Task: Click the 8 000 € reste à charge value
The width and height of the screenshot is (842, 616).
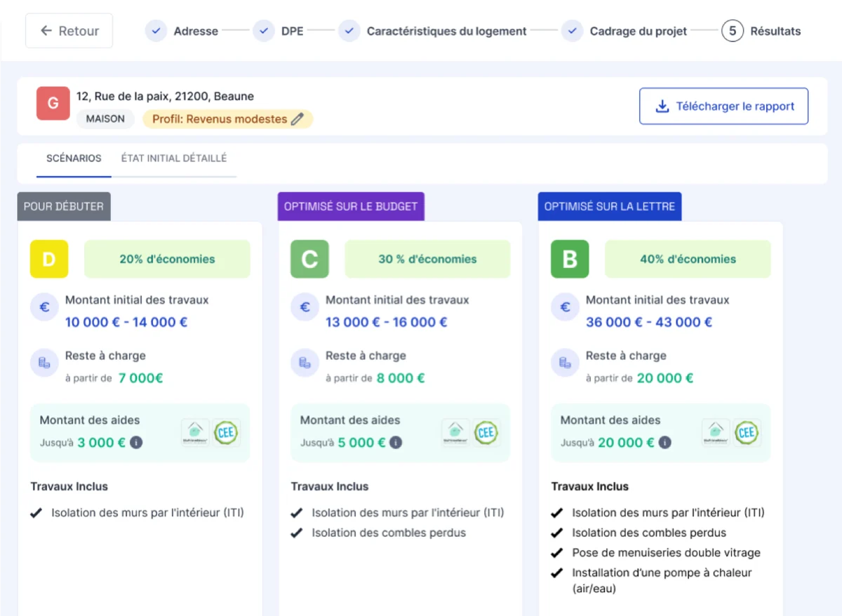Action: tap(401, 378)
